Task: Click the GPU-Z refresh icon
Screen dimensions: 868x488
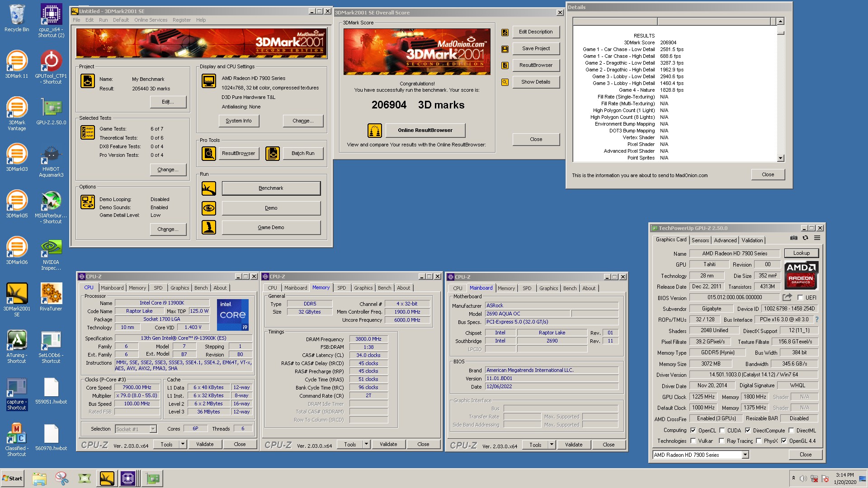Action: coord(805,238)
